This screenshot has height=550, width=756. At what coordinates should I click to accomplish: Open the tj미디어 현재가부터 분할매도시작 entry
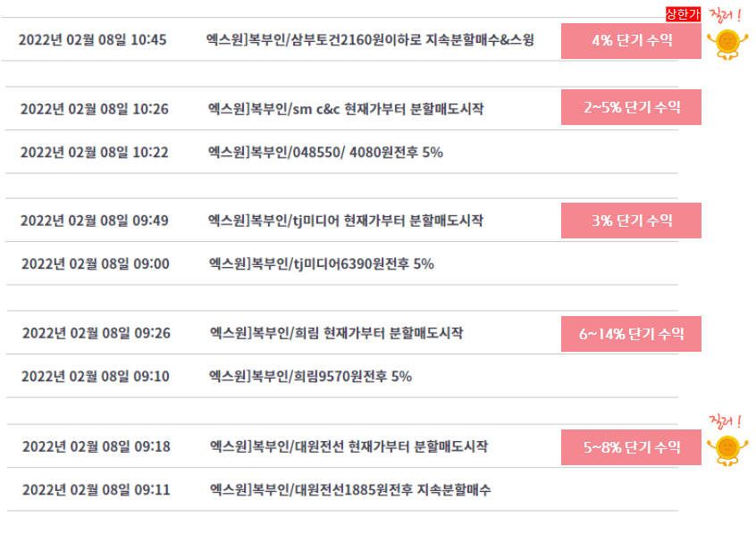coord(346,221)
